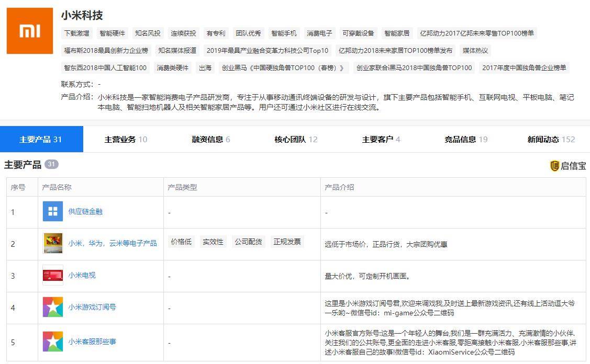
Task: Click the 媒体热议 tag
Action: pyautogui.click(x=475, y=50)
